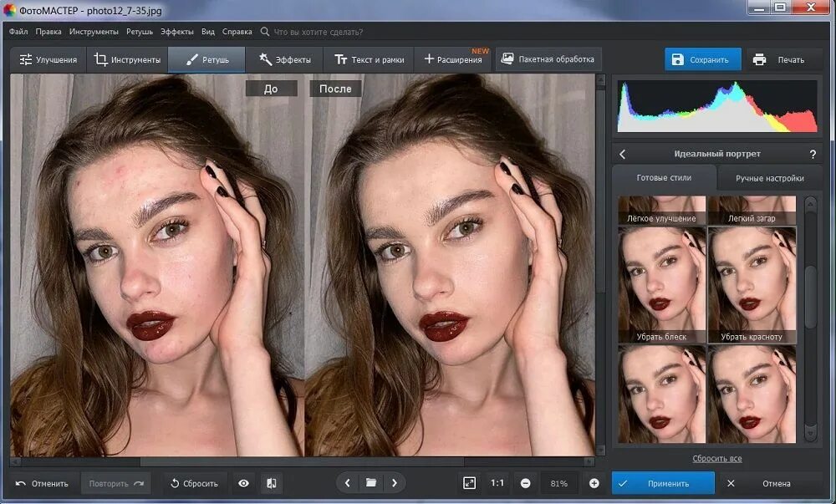Zoom in with the plus icon

[594, 483]
